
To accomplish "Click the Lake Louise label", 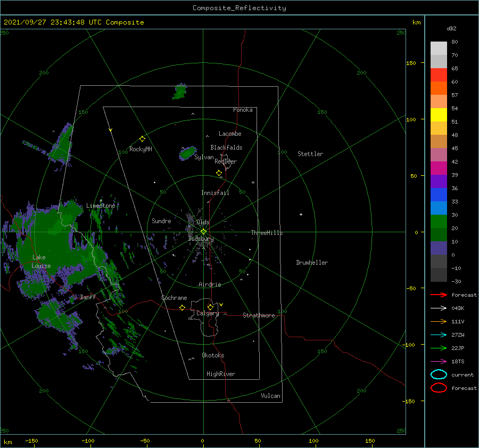I will (x=41, y=262).
